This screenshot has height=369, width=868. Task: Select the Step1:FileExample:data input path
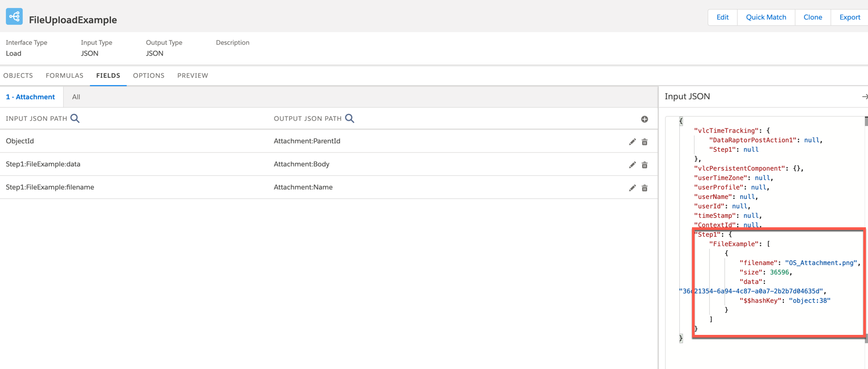tap(43, 164)
